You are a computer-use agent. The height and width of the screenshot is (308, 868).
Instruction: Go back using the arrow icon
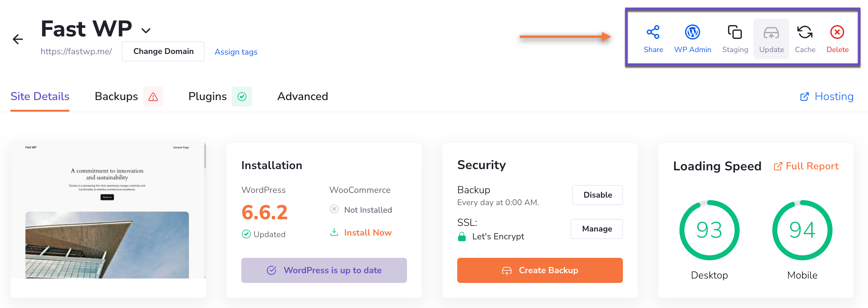click(x=18, y=39)
